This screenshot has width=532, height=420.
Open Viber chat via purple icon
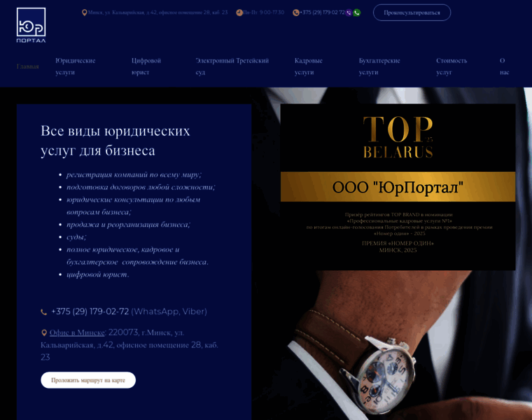(349, 13)
